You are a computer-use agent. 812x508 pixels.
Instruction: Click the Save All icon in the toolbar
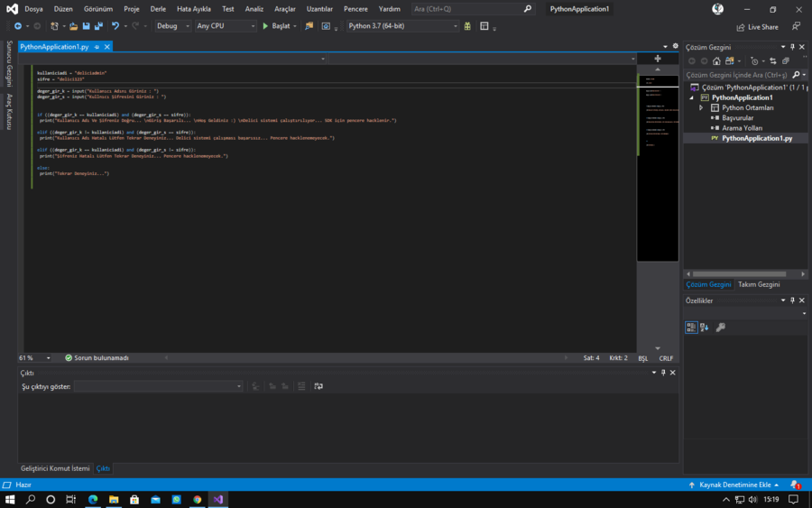click(98, 26)
